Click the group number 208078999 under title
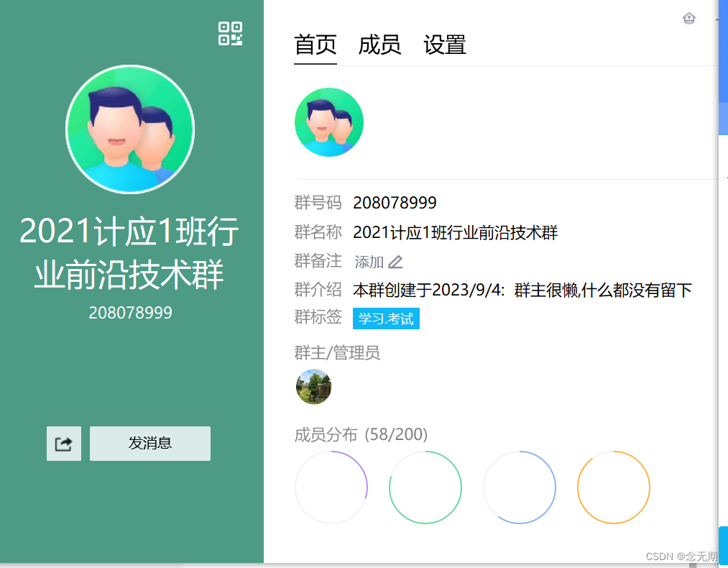This screenshot has width=728, height=568. [131, 313]
